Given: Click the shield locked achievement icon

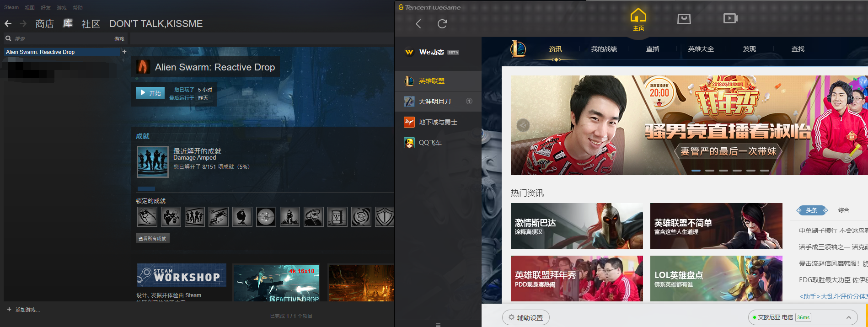Looking at the screenshot, I should 385,217.
